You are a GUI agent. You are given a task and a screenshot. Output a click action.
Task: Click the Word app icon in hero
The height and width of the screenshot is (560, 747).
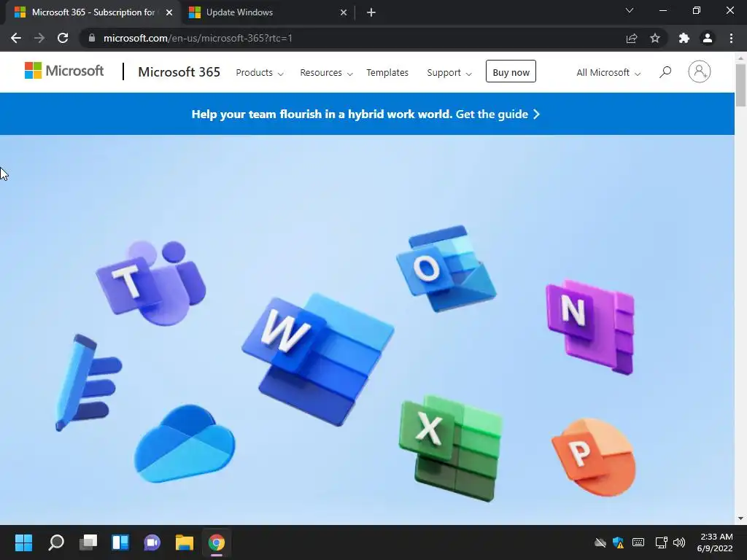point(318,359)
